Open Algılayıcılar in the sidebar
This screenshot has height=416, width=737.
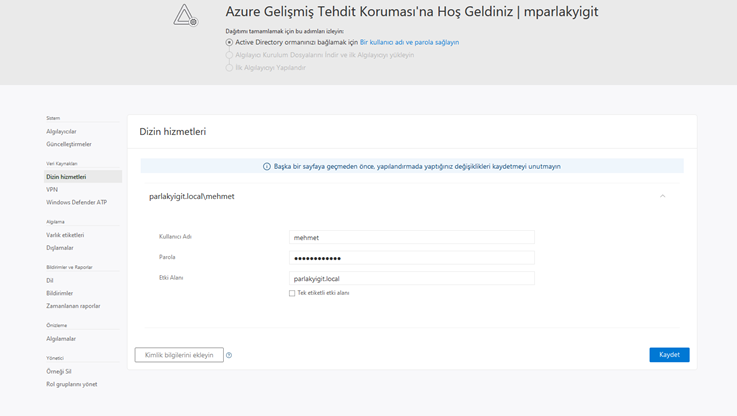pos(61,132)
